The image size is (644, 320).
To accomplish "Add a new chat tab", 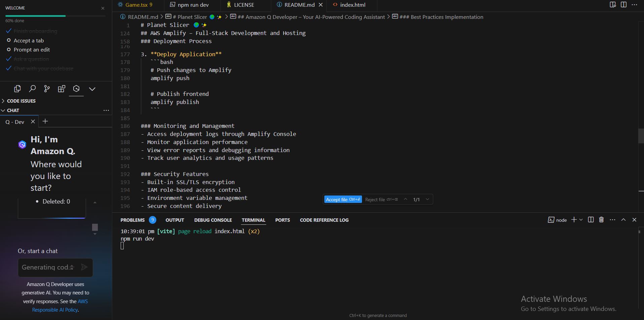I will point(45,121).
